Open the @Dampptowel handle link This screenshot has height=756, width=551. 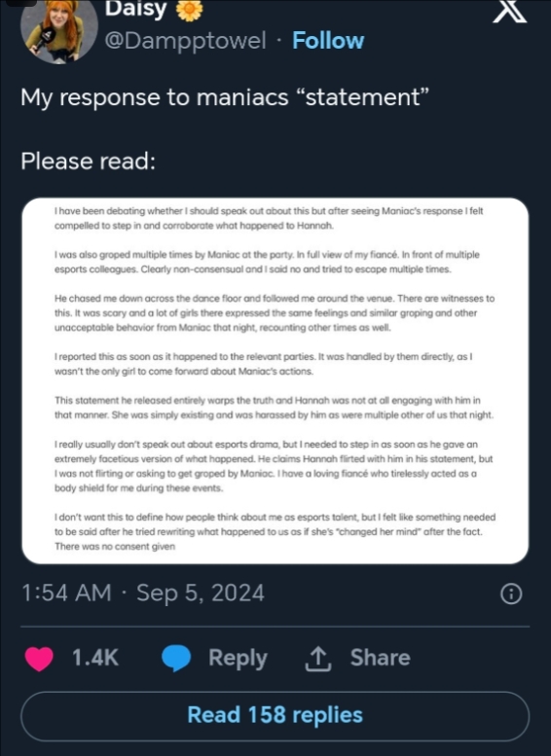click(185, 41)
